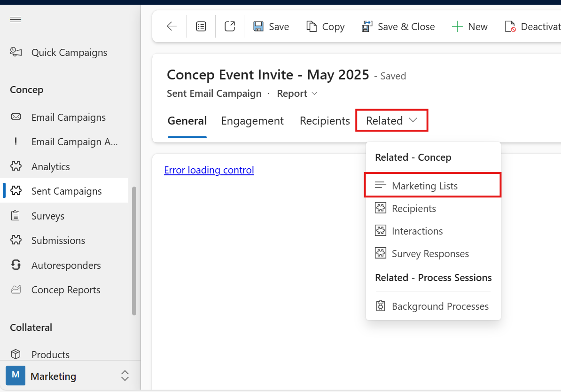The height and width of the screenshot is (392, 561).
Task: Open Analytics in the sidebar
Action: (x=50, y=167)
